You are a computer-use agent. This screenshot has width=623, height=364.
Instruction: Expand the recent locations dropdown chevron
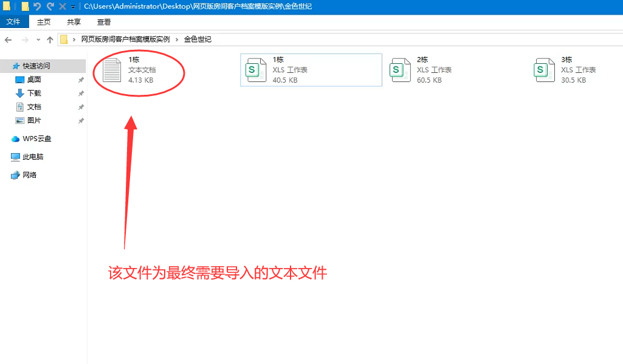click(x=38, y=39)
